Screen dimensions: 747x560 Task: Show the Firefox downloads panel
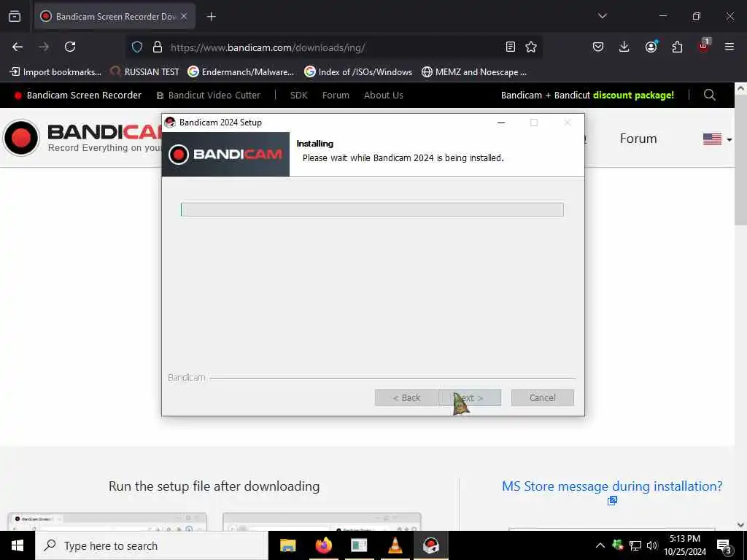(x=624, y=47)
